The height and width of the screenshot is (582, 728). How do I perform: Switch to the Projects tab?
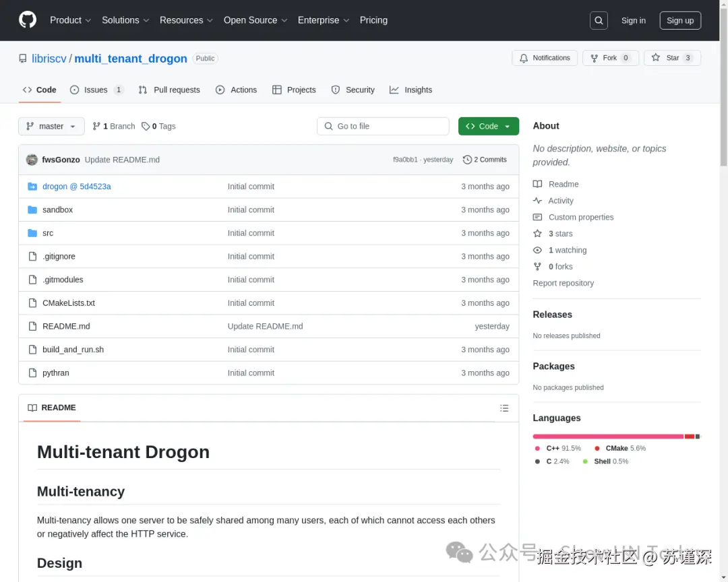pos(294,90)
